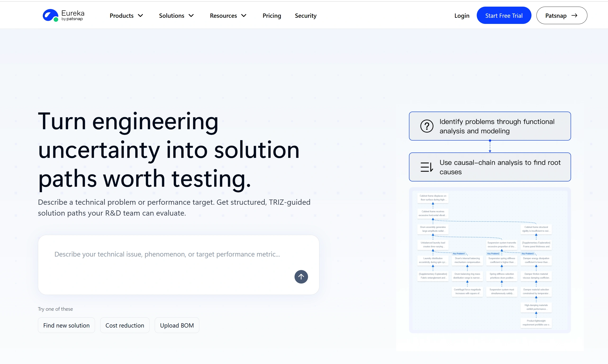Click the Login link
The height and width of the screenshot is (364, 608).
[462, 16]
